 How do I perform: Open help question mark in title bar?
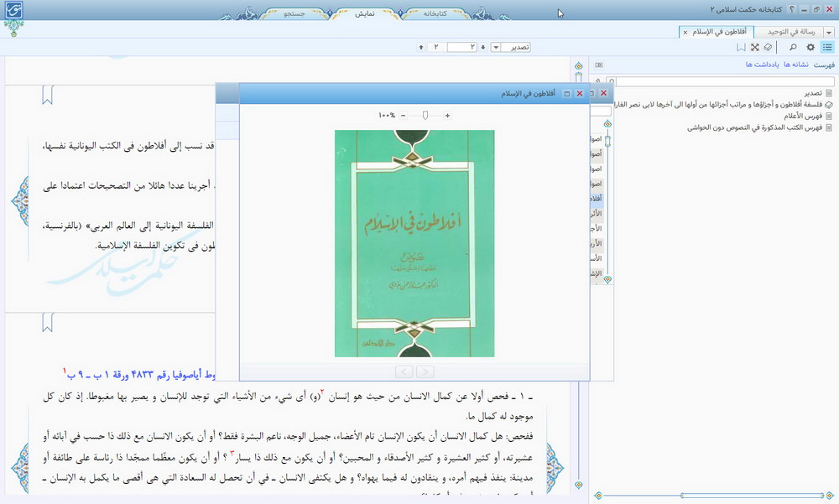[792, 9]
